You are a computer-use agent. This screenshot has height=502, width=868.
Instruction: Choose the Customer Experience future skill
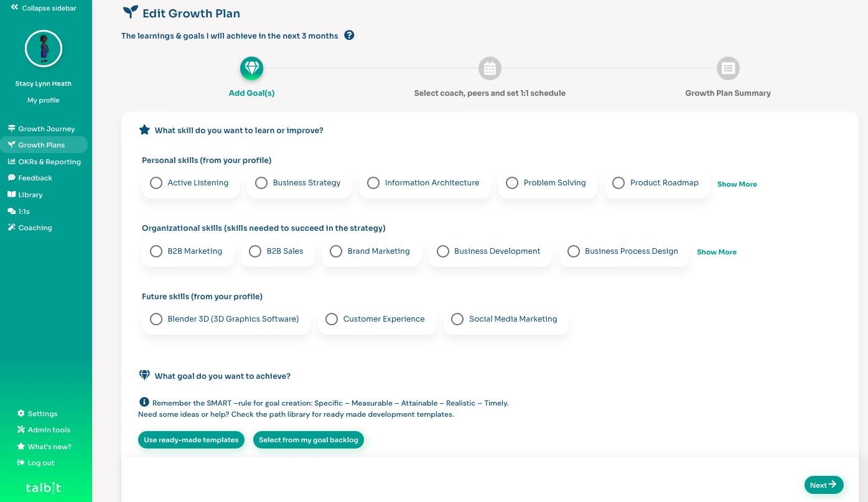(332, 319)
